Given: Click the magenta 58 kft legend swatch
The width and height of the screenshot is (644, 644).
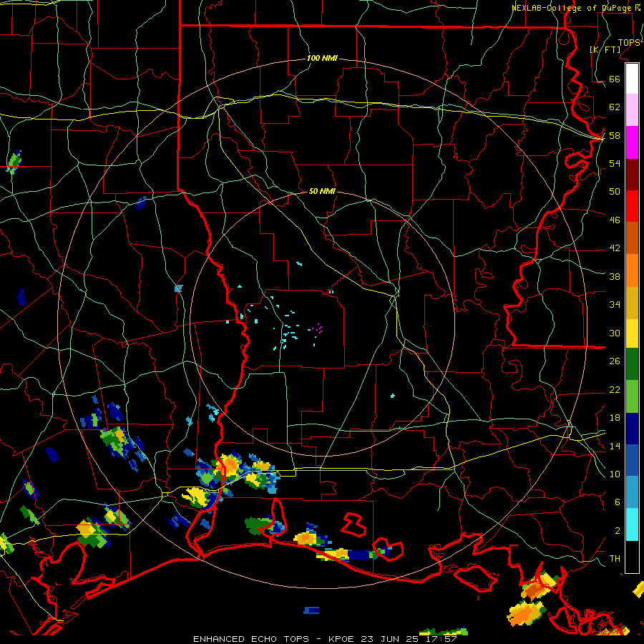Looking at the screenshot, I should click(x=632, y=142).
